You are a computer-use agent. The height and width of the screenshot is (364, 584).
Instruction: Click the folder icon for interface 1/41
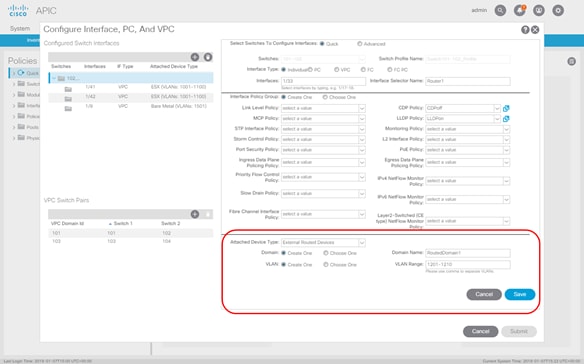(68, 89)
